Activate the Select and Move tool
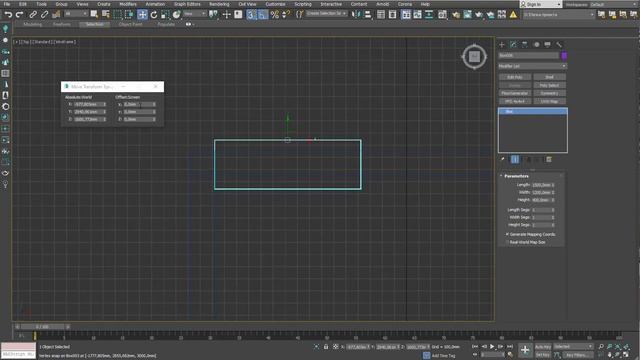Viewport: 640px width, 360px height. click(142, 15)
